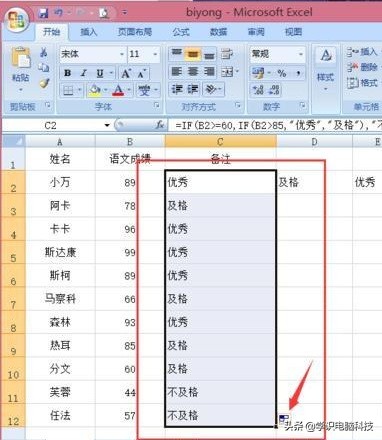Screen dimensions: 382x440
Task: Open the 视图 ribbon tab
Action: click(293, 32)
